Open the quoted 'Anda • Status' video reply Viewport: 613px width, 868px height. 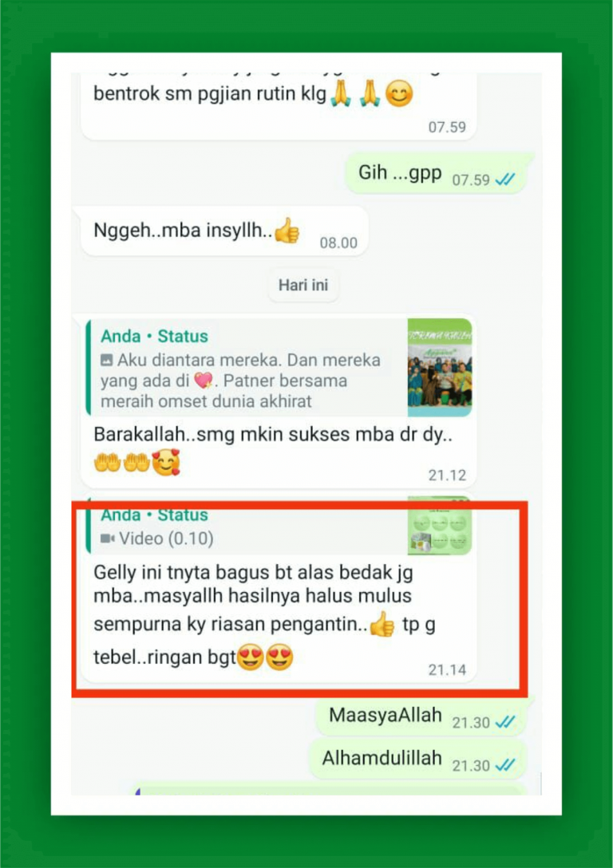279,526
